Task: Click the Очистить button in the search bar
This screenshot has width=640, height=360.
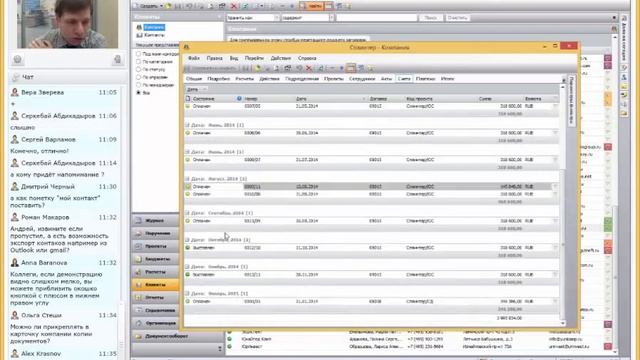Action: click(x=457, y=18)
